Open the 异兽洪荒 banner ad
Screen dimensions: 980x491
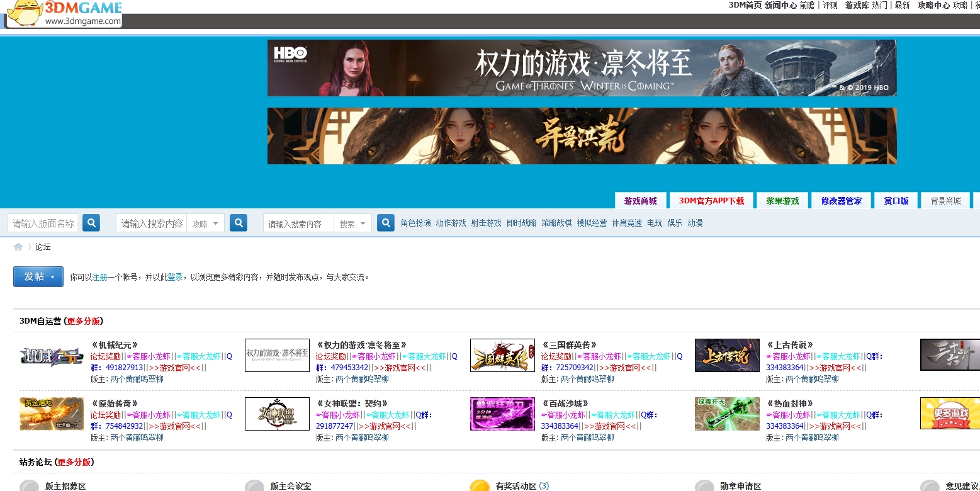click(582, 136)
